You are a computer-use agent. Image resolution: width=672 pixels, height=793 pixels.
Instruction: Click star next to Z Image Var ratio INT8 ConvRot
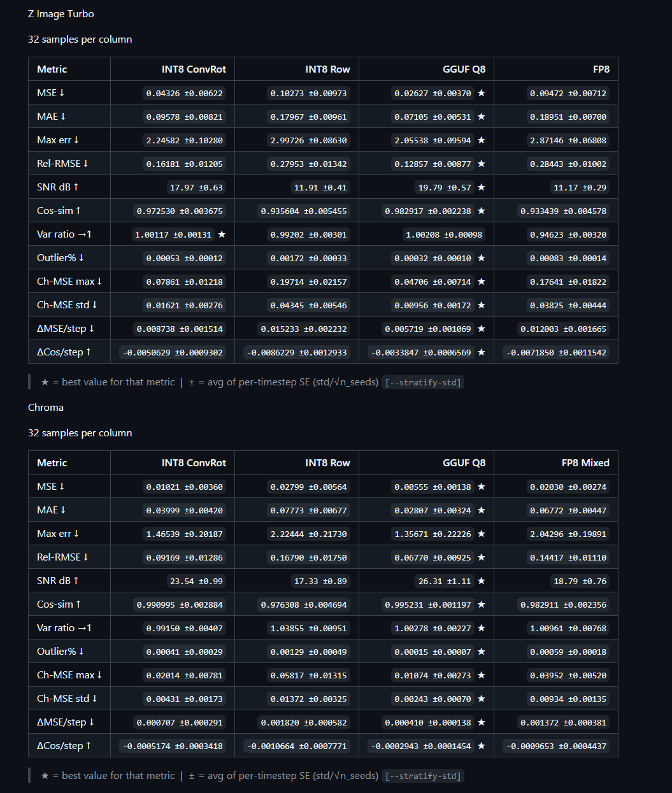[222, 234]
